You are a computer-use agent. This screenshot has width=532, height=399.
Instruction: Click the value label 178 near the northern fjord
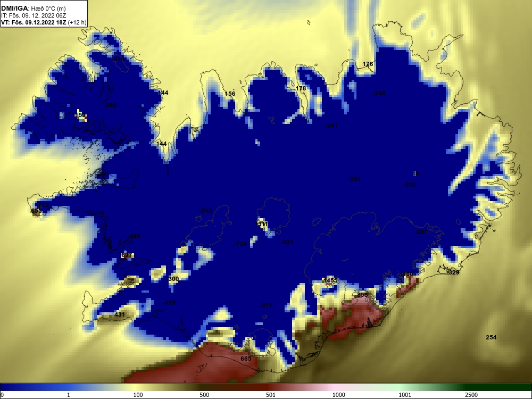click(301, 88)
